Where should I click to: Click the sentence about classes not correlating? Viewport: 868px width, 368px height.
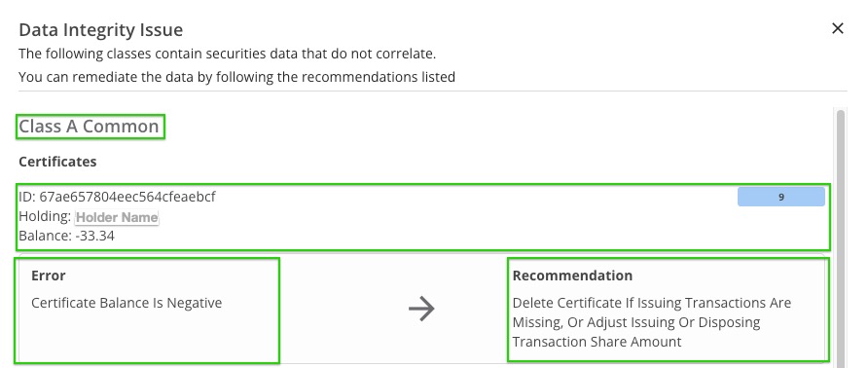pyautogui.click(x=227, y=54)
